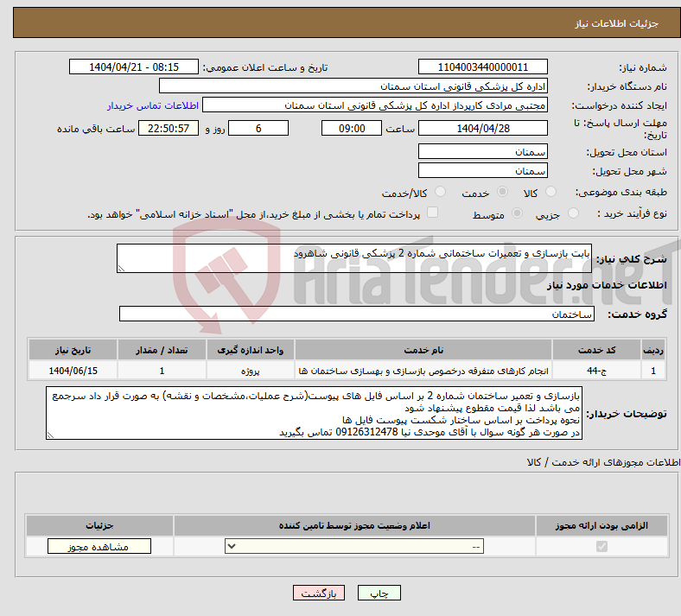Image resolution: width=681 pixels, height=616 pixels.
Task: Click service code cell ج-44
Action: click(x=597, y=371)
